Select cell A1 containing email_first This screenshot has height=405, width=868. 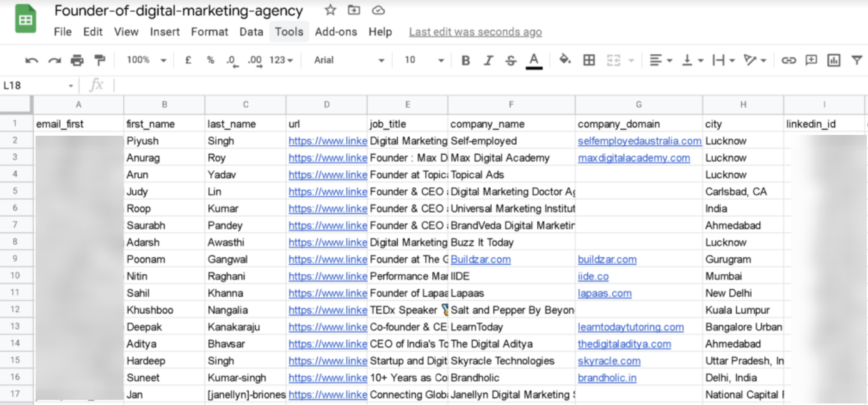click(78, 123)
